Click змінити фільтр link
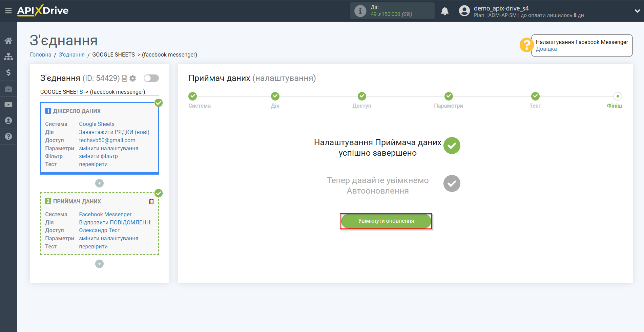The height and width of the screenshot is (332, 644). point(99,156)
